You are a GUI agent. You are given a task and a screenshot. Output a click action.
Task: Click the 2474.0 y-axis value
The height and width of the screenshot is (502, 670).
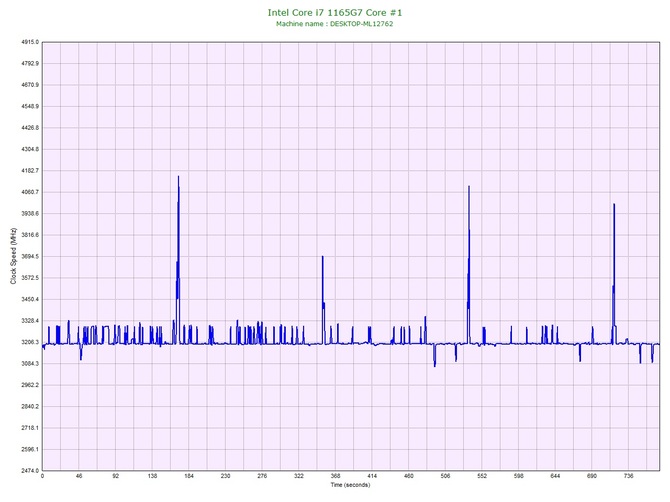30,471
